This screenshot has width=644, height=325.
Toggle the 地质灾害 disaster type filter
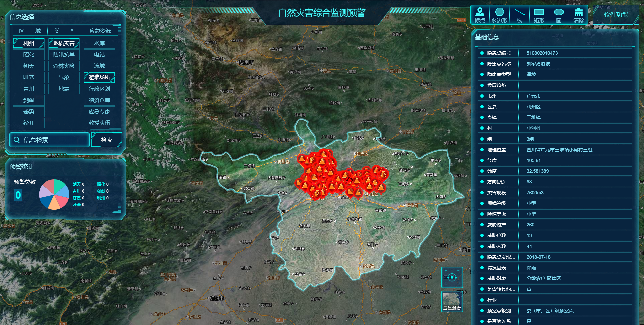(64, 43)
